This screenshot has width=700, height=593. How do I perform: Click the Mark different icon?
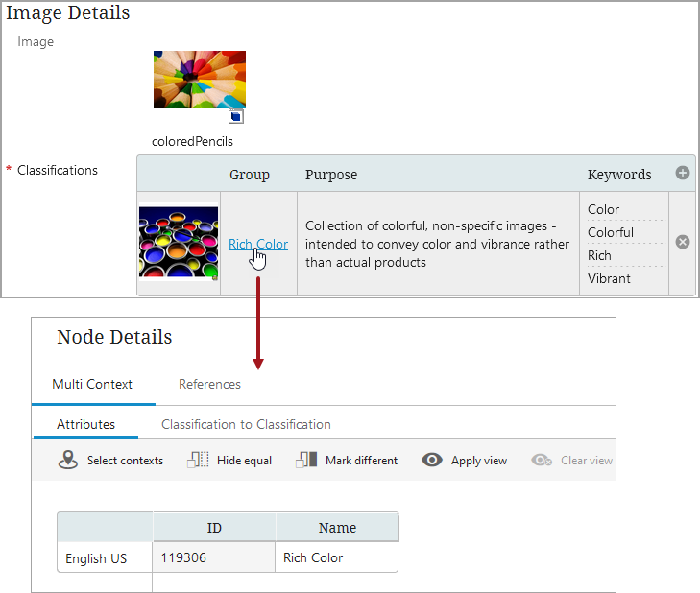[306, 460]
